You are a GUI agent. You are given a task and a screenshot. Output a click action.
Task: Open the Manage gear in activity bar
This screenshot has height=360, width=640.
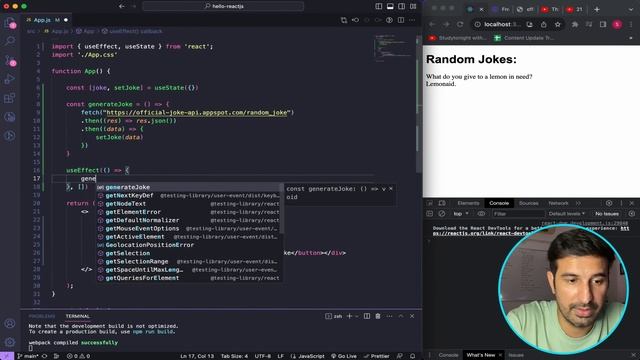coord(10,342)
